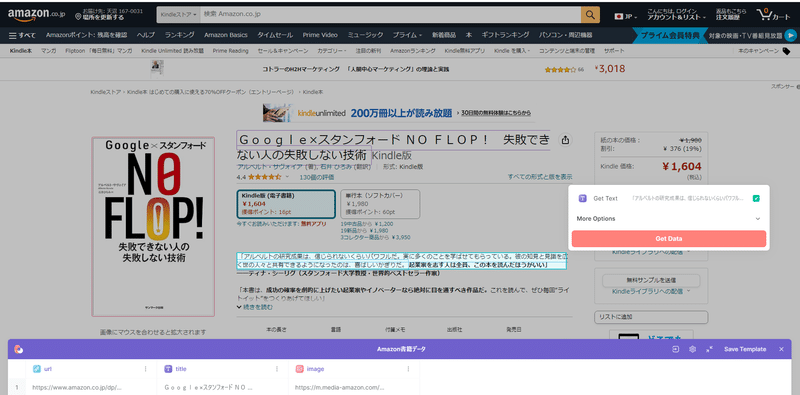Image resolution: width=800 pixels, height=395 pixels.
Task: Open the すべて hamburger menu
Action: coord(22,35)
